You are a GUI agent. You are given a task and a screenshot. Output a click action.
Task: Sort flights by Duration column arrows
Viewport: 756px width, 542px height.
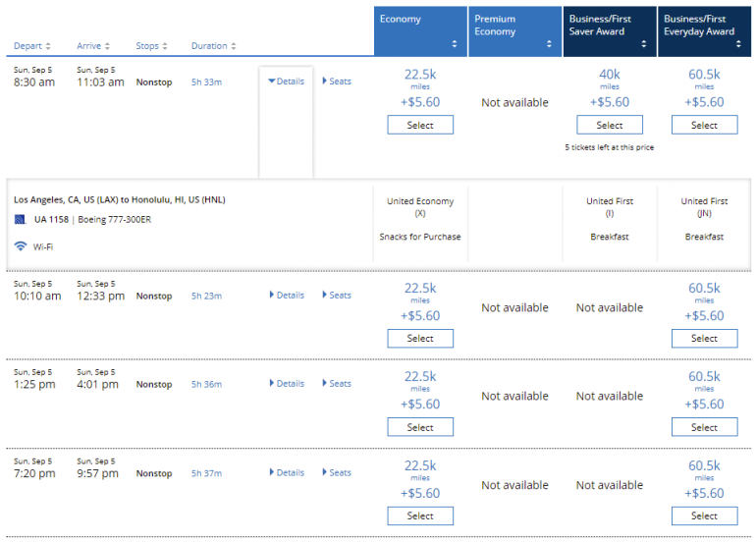coord(234,46)
